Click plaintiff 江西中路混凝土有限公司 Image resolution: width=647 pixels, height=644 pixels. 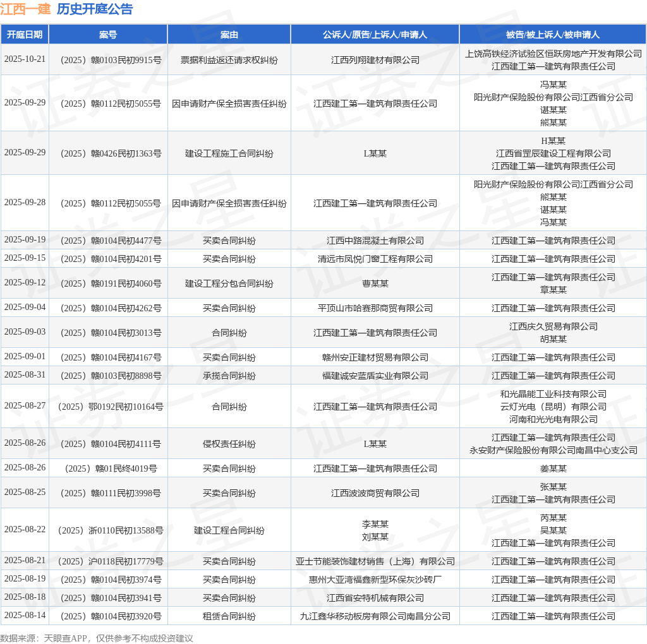(x=375, y=241)
